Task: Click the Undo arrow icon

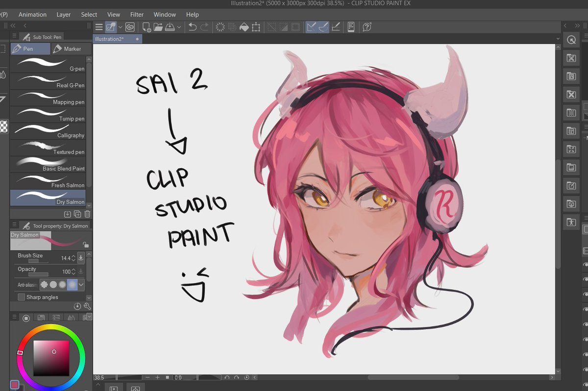Action: pos(192,27)
